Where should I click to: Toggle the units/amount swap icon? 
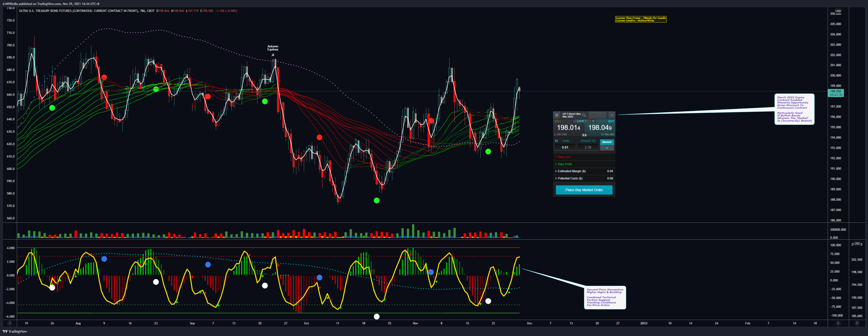tap(556, 141)
